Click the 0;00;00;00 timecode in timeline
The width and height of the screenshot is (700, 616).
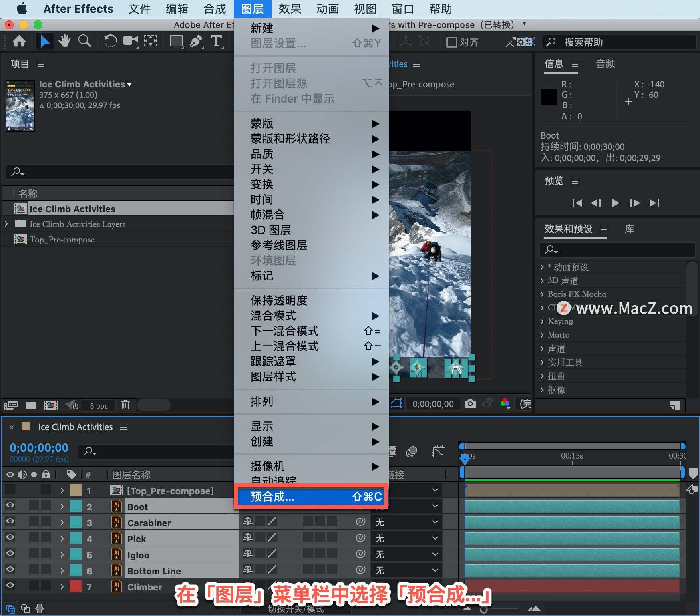tap(39, 448)
